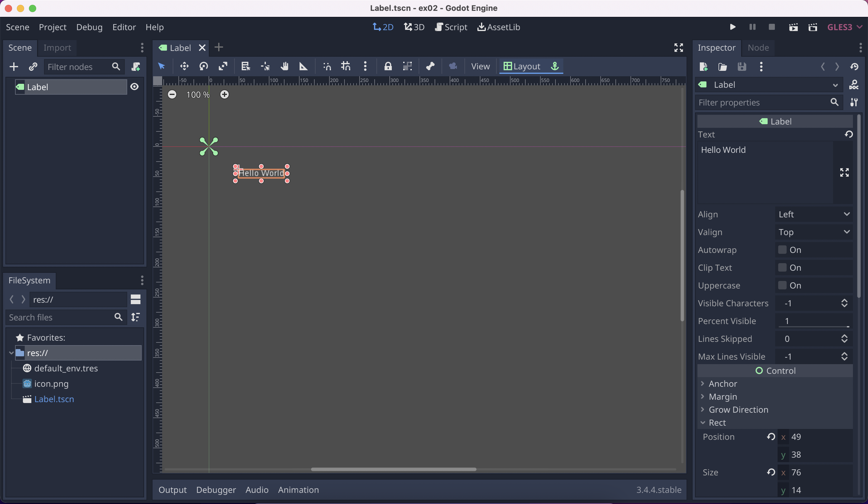The width and height of the screenshot is (868, 504).
Task: Switch to the Node tab
Action: pos(758,48)
